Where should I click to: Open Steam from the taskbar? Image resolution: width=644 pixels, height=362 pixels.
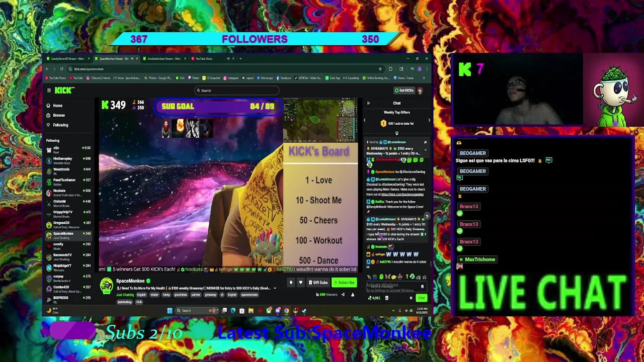[x=304, y=311]
